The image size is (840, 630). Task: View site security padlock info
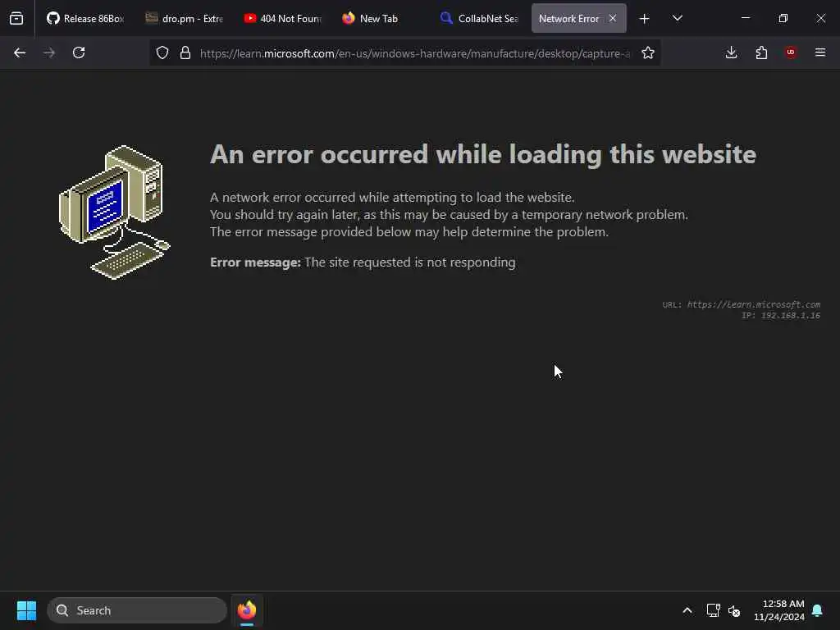[x=185, y=52]
